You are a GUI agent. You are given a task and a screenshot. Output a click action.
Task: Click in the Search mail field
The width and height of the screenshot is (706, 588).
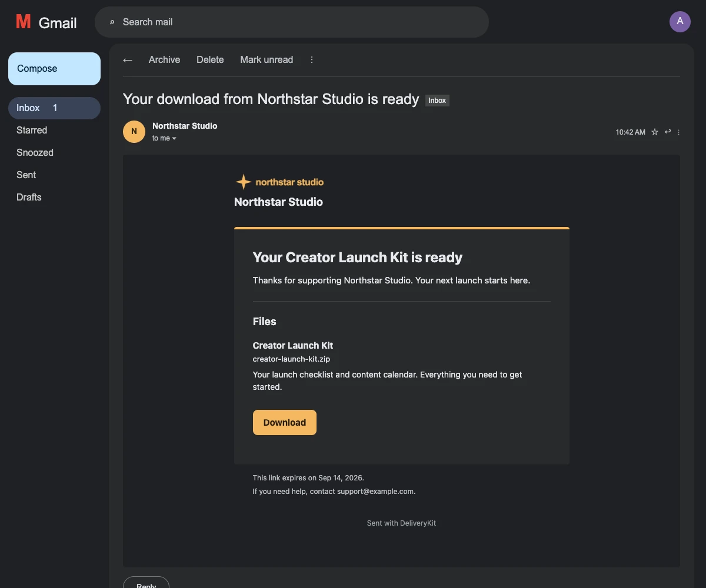(292, 22)
